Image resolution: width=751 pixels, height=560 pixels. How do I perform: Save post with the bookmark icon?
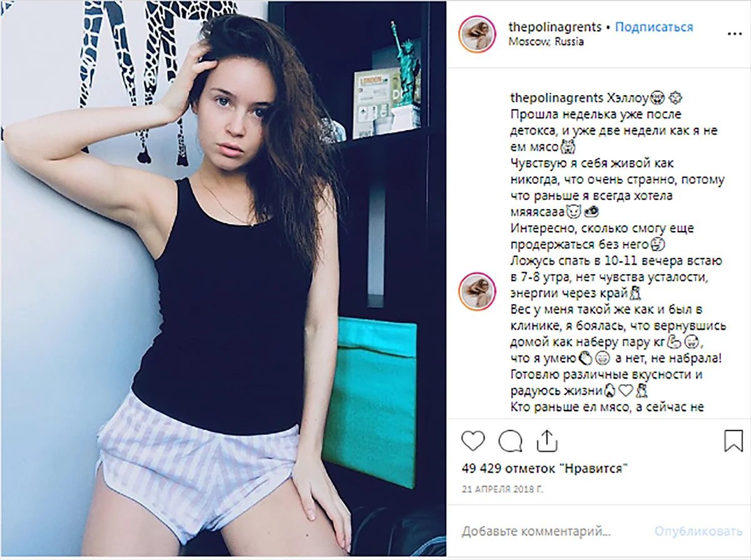(733, 441)
